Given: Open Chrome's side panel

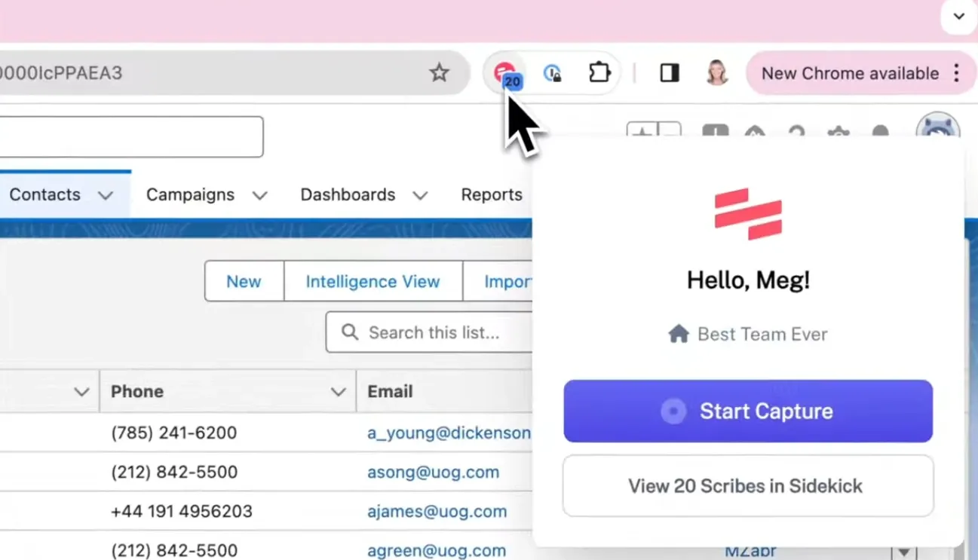Looking at the screenshot, I should pyautogui.click(x=669, y=72).
